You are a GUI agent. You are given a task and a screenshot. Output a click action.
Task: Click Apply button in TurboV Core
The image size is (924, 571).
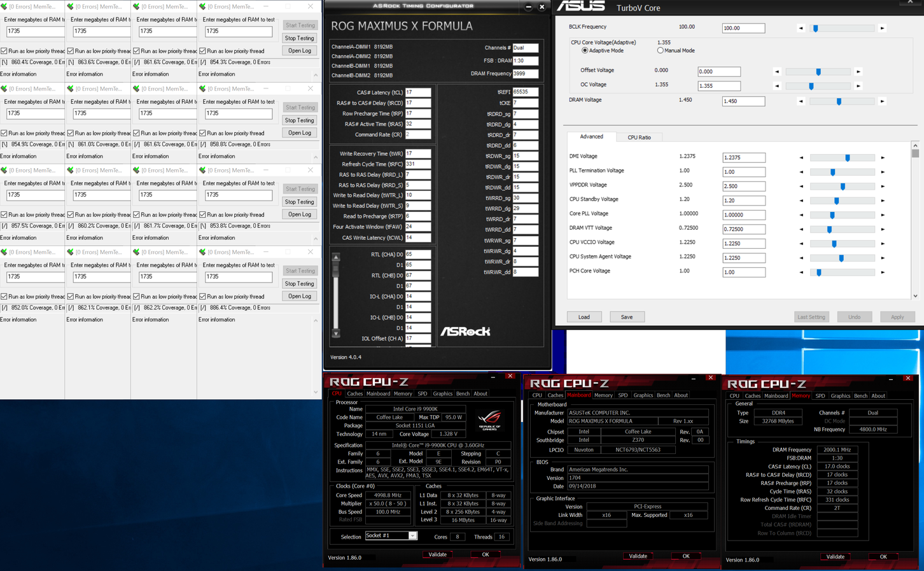(x=897, y=317)
